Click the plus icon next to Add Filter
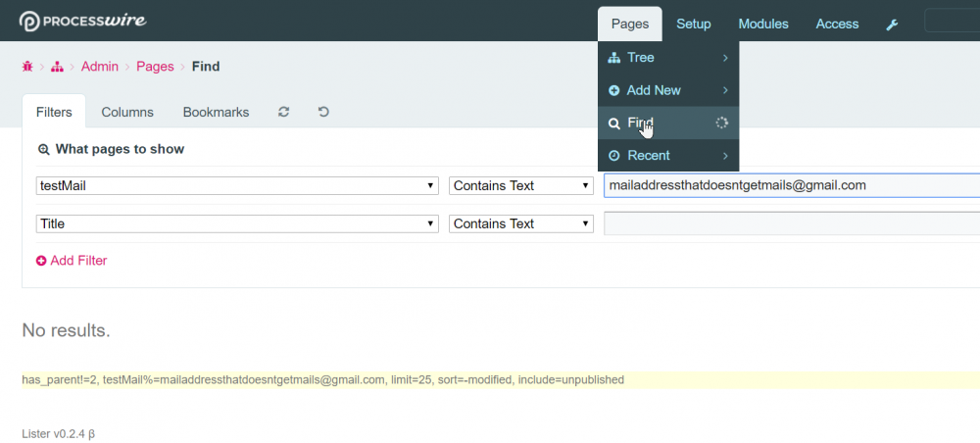 click(41, 261)
